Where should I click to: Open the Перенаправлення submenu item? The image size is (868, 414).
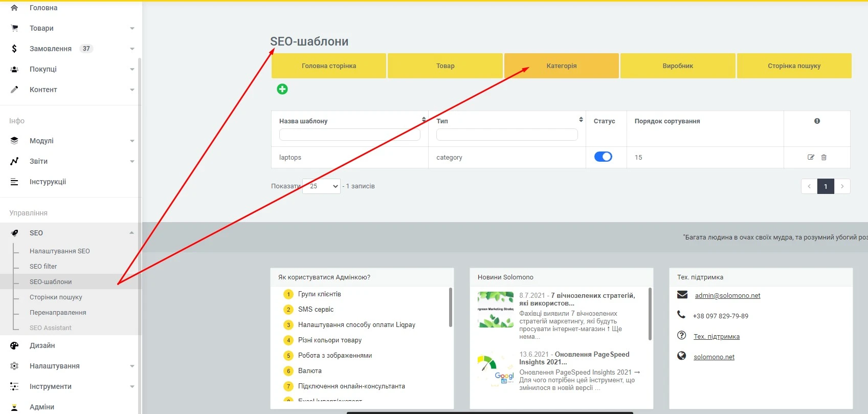58,312
